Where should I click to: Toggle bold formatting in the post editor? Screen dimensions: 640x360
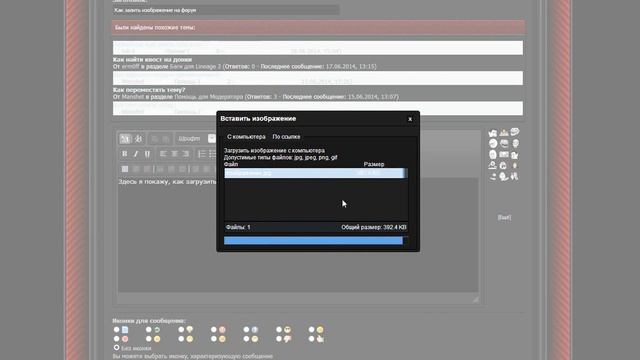coord(124,153)
